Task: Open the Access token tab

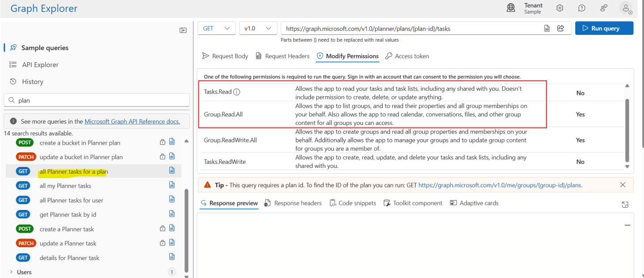Action: (407, 56)
